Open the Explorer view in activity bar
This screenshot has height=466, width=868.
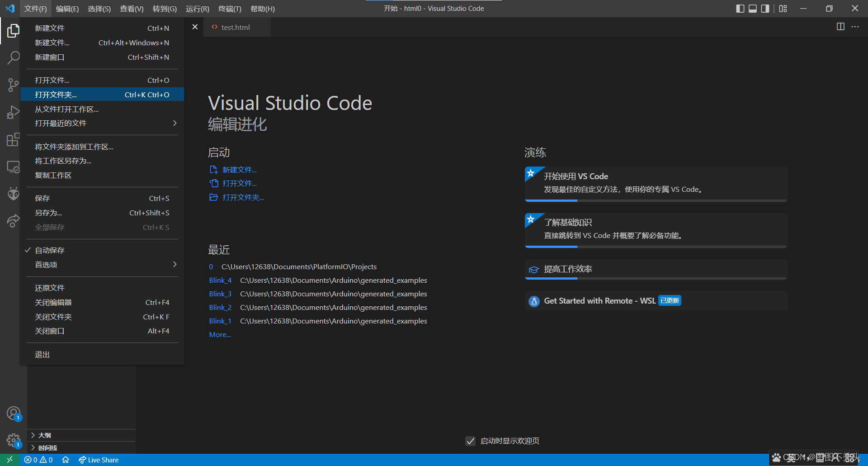click(x=13, y=31)
